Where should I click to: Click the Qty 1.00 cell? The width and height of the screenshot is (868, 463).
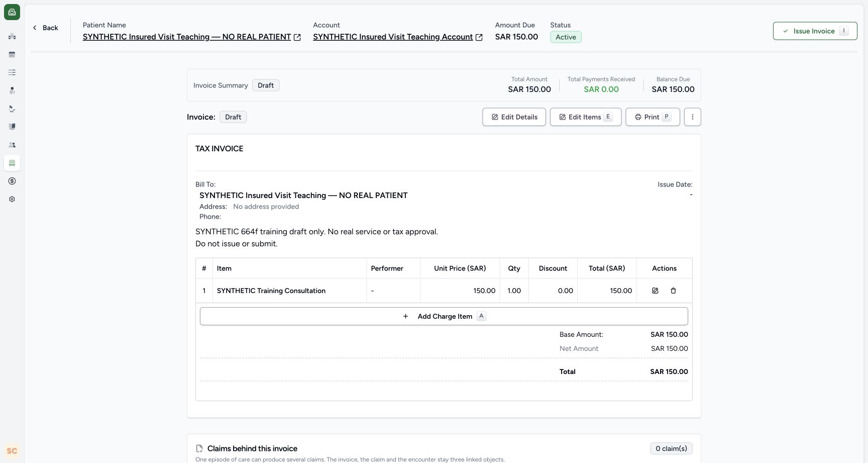click(x=514, y=291)
